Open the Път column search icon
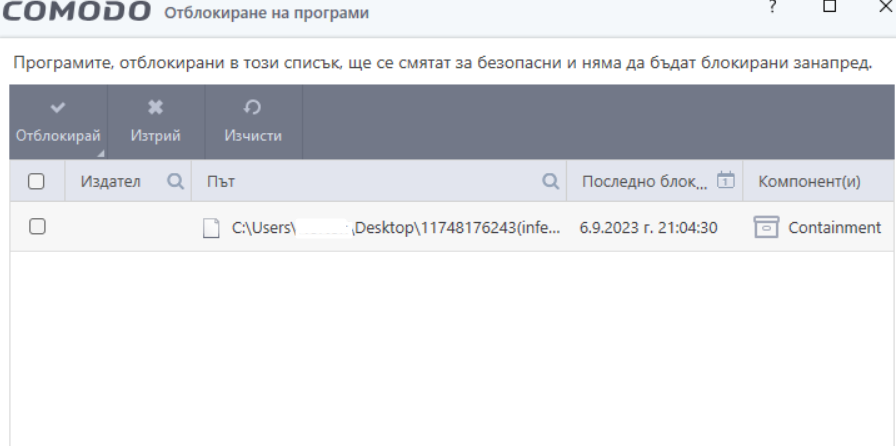This screenshot has height=446, width=896. tap(550, 181)
